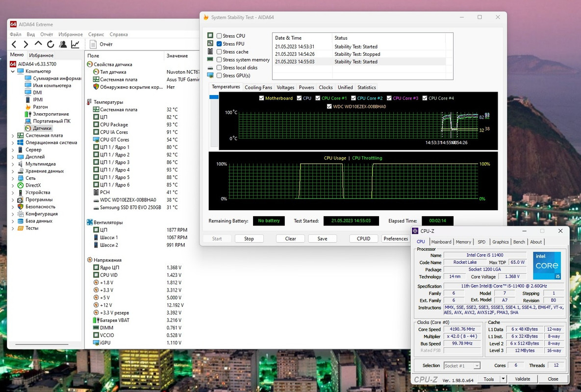Open the user management toolbar icon
The height and width of the screenshot is (392, 581).
(x=63, y=45)
